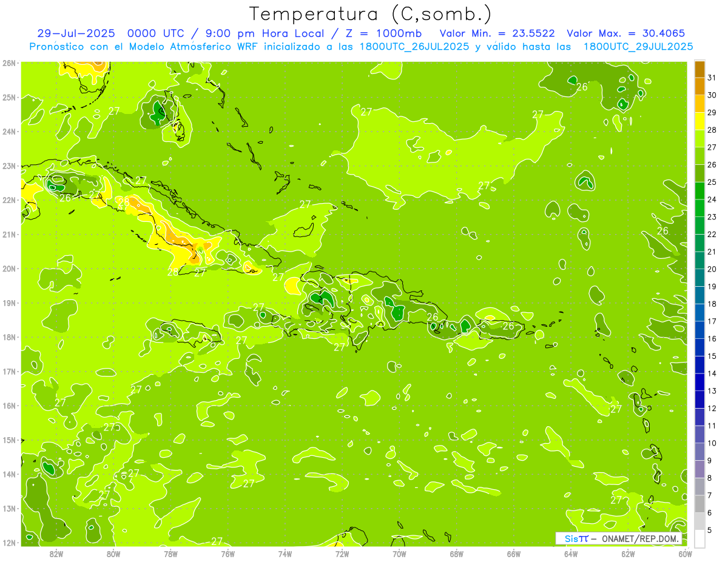Click the 60W longitude axis label

click(686, 554)
